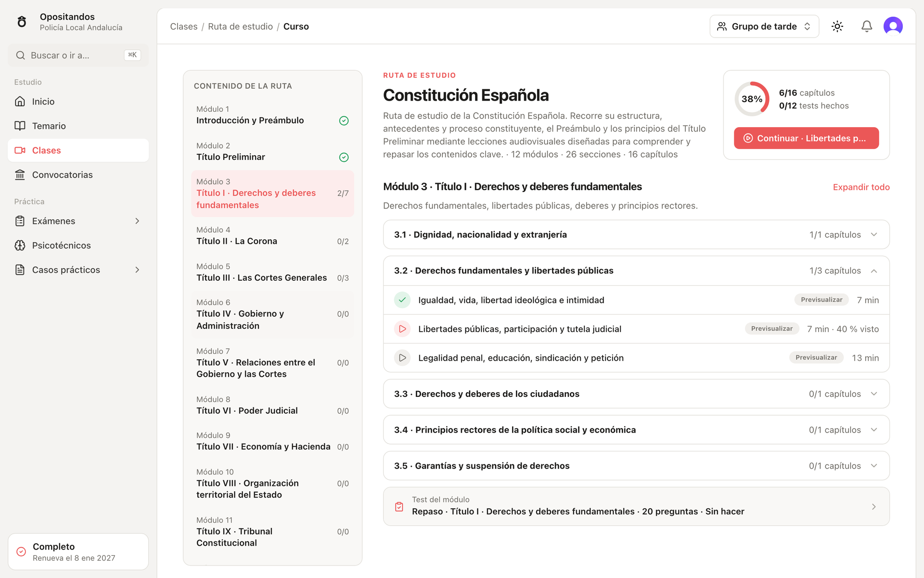Select Módulo 5 Las Cortes Generales
Viewport: 924px width, 578px height.
[x=272, y=273]
